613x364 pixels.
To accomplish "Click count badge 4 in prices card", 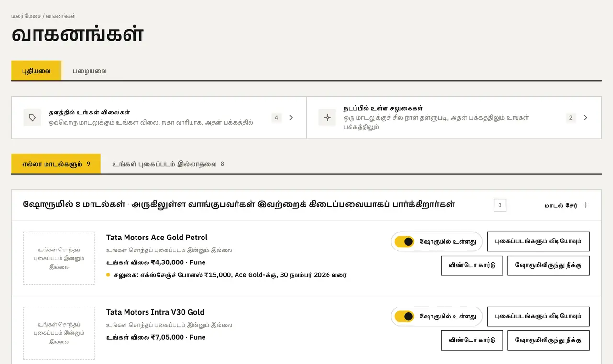I will point(276,118).
